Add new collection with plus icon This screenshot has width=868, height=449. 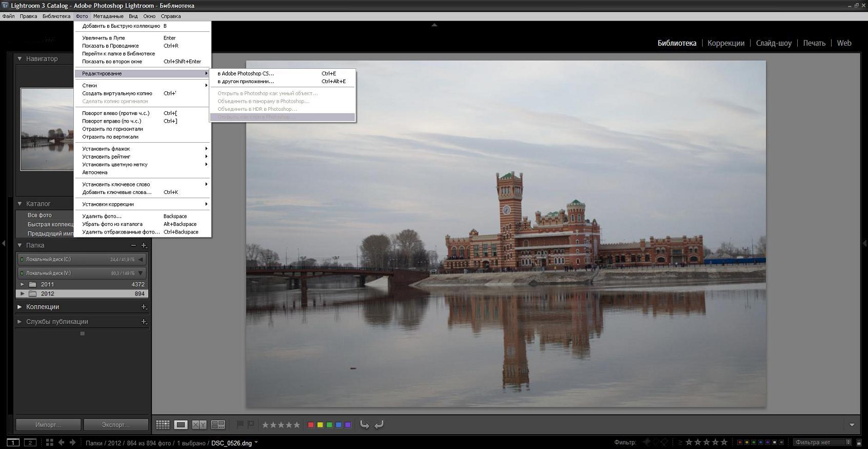144,307
